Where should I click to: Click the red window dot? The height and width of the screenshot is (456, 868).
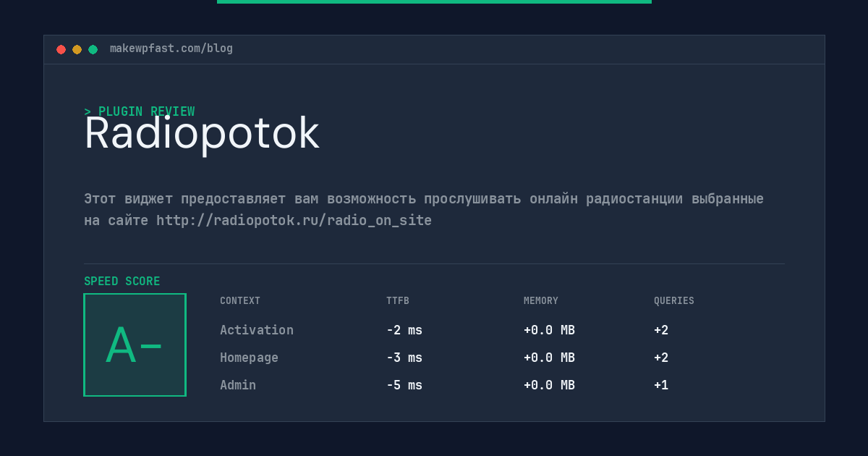coord(61,49)
